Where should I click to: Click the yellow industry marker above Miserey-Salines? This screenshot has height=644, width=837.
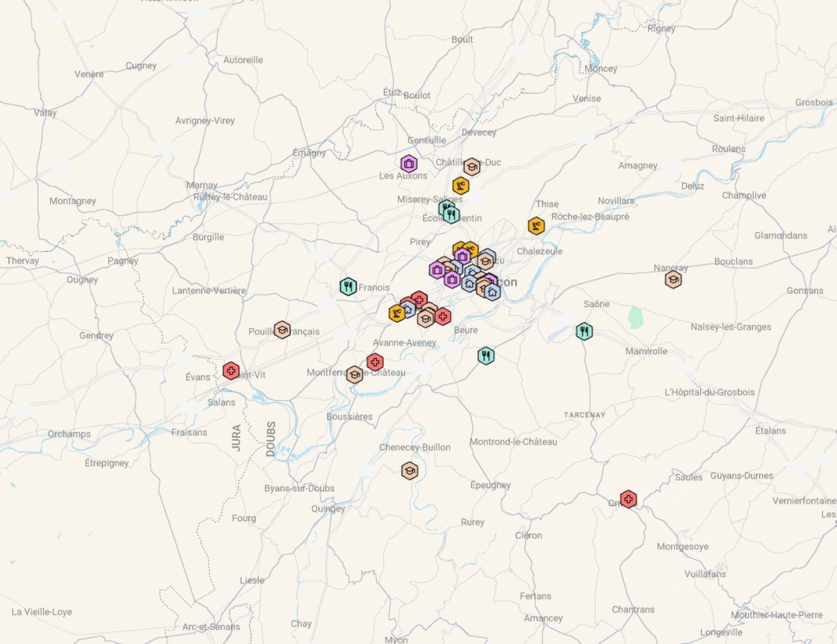pyautogui.click(x=460, y=186)
